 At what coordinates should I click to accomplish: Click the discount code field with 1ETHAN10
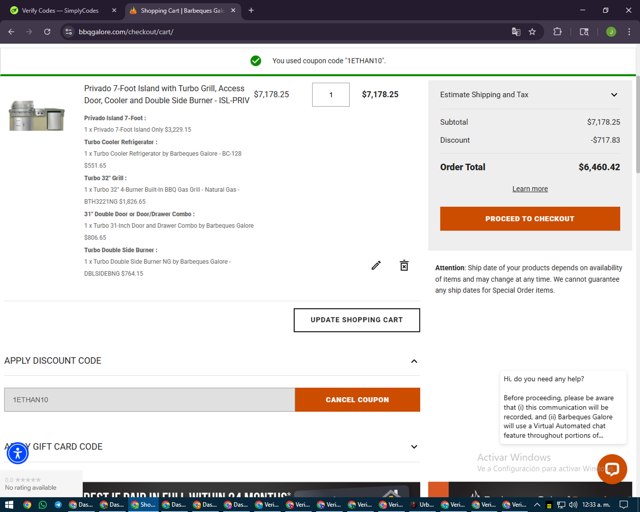pos(149,400)
